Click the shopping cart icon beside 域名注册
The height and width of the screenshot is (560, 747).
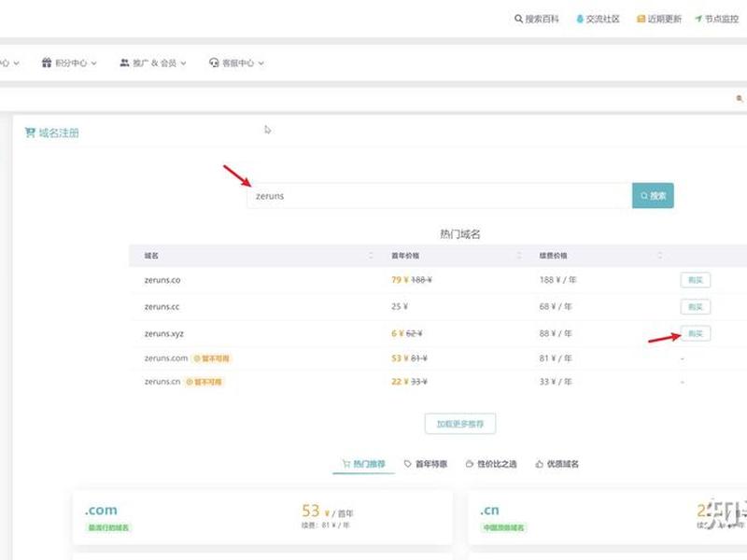point(30,133)
